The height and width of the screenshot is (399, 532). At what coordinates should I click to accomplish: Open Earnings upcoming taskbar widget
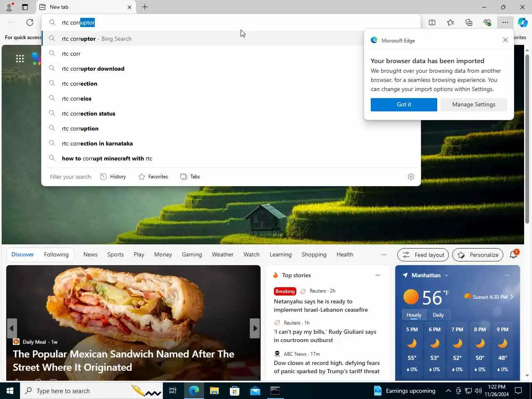tap(405, 391)
